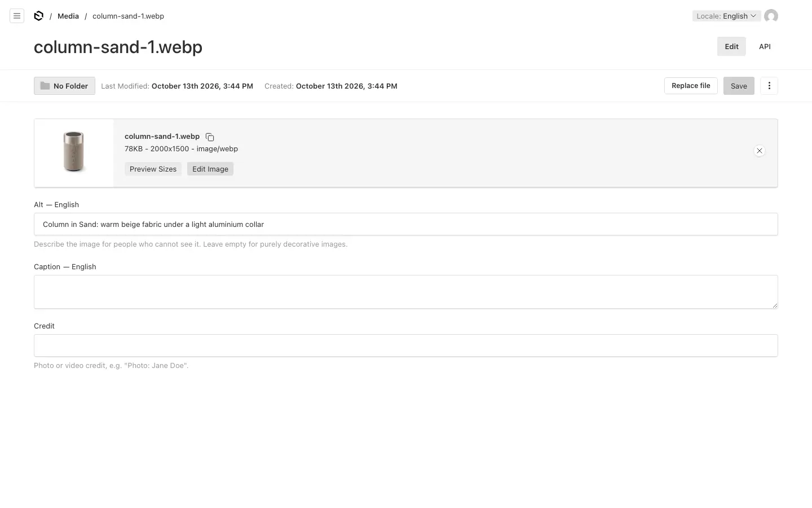Click the 78KB - 2000x1500 file info
812x508 pixels.
coord(181,149)
